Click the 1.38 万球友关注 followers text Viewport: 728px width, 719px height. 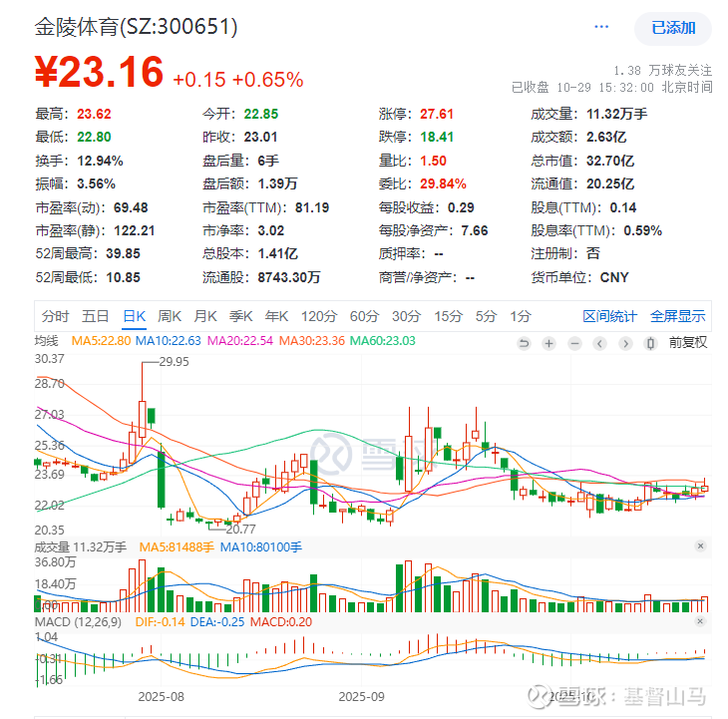click(662, 70)
